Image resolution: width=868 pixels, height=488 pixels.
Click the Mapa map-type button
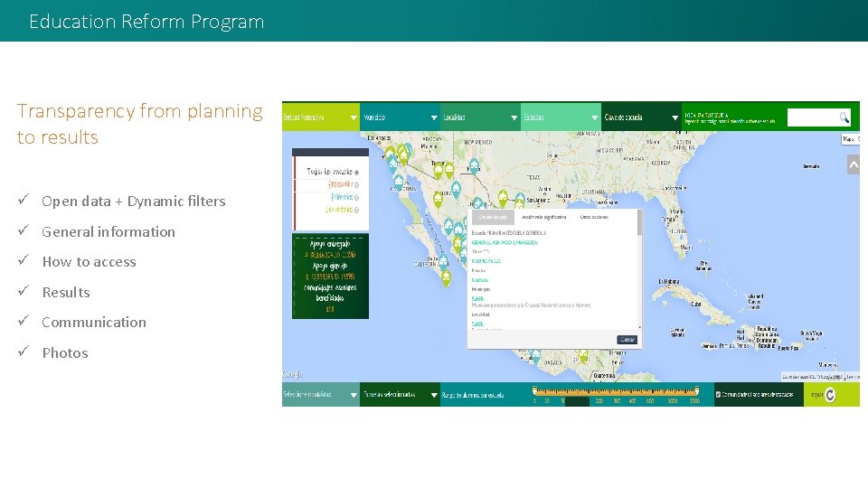point(849,139)
